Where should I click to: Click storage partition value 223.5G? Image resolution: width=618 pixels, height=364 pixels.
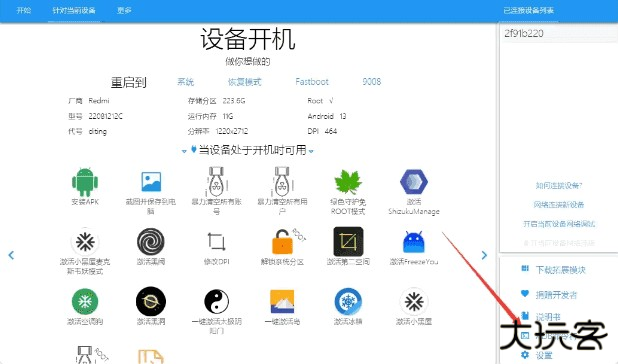click(x=234, y=101)
